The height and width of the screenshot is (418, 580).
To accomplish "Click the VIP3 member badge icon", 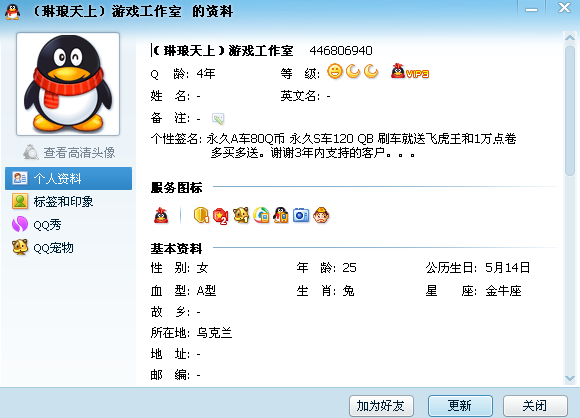I will coord(410,71).
